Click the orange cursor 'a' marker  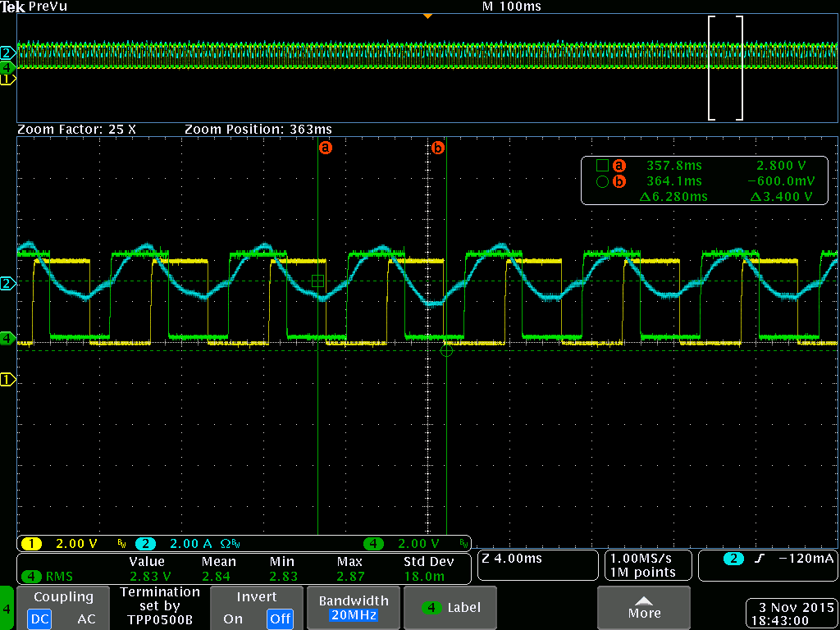[325, 148]
